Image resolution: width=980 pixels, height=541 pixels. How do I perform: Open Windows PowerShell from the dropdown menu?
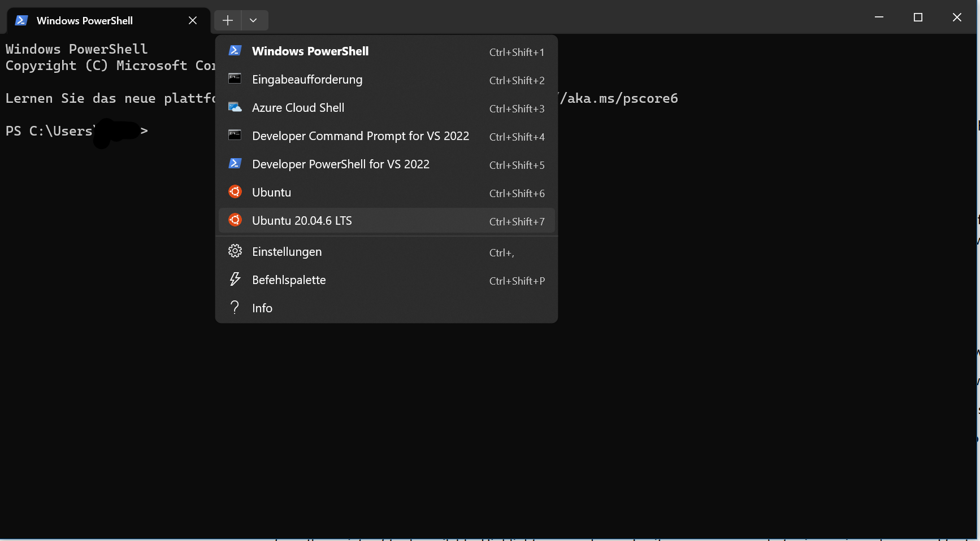tap(311, 51)
